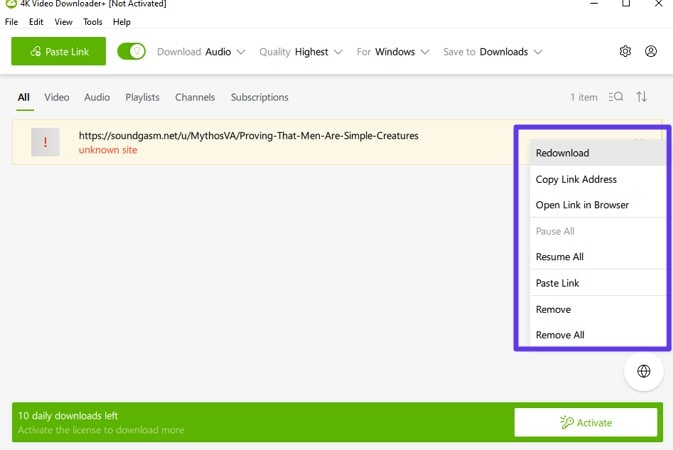Choose Copy Link Address menu entry
This screenshot has height=450, width=673.
click(597, 179)
